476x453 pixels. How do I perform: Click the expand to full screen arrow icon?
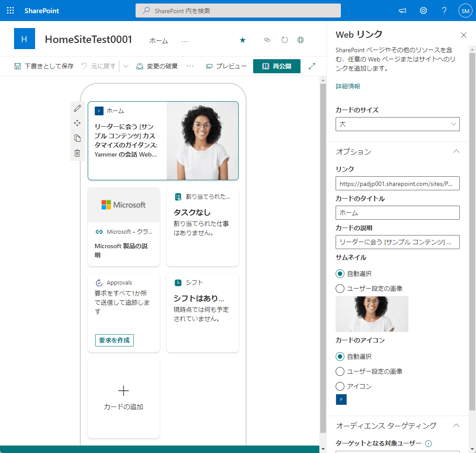[x=312, y=66]
